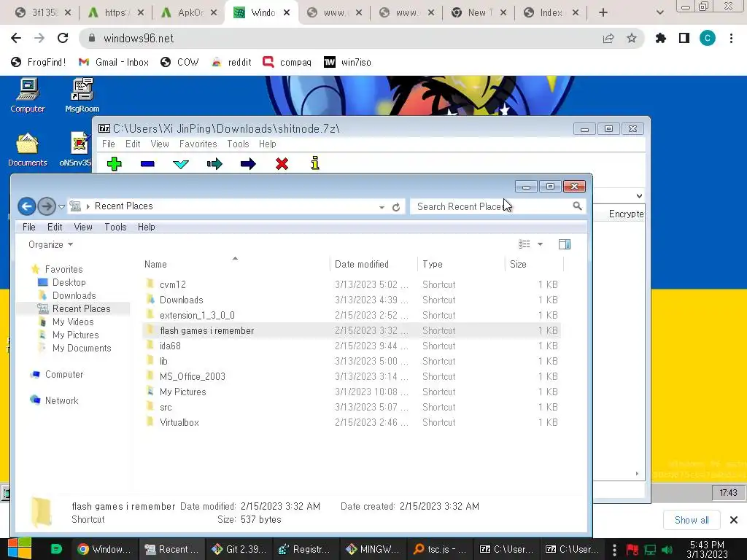Show hidden taskbar items overflow
747x560 pixels.
[x=614, y=550]
